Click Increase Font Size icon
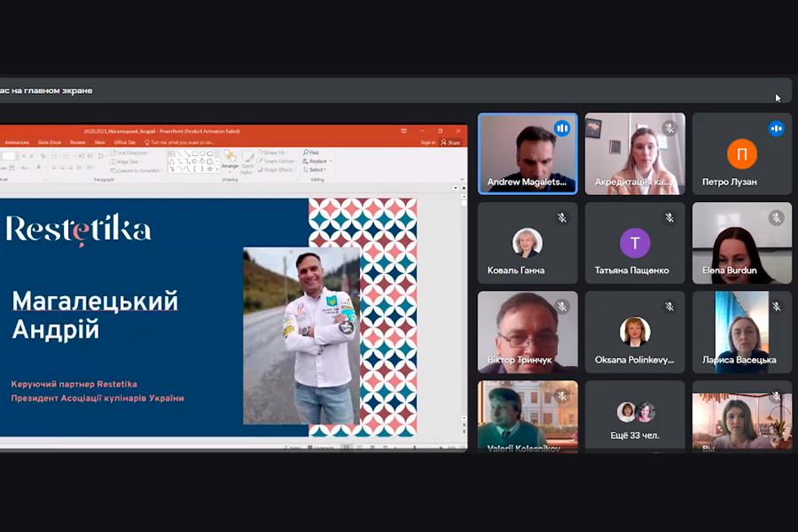Image resolution: width=798 pixels, height=532 pixels. [x=24, y=156]
